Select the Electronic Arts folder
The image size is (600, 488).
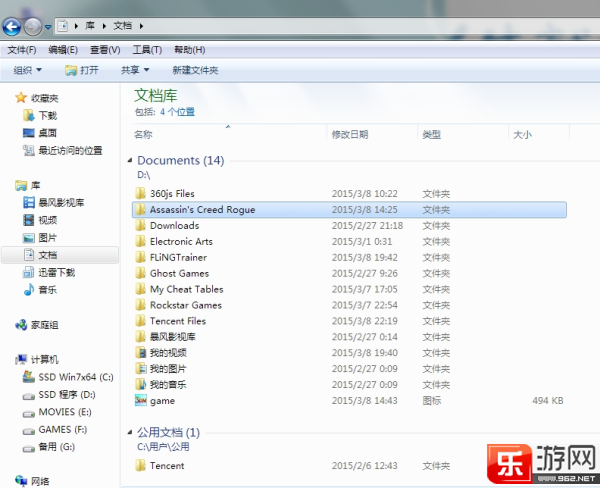[x=349, y=242]
